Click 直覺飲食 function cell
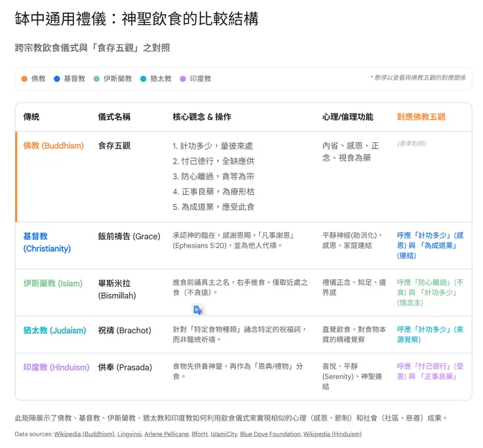The height and width of the screenshot is (448, 483). point(354,335)
